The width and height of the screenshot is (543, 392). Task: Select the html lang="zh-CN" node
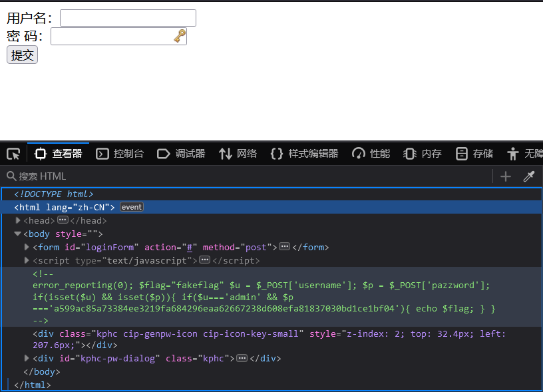[x=65, y=207]
